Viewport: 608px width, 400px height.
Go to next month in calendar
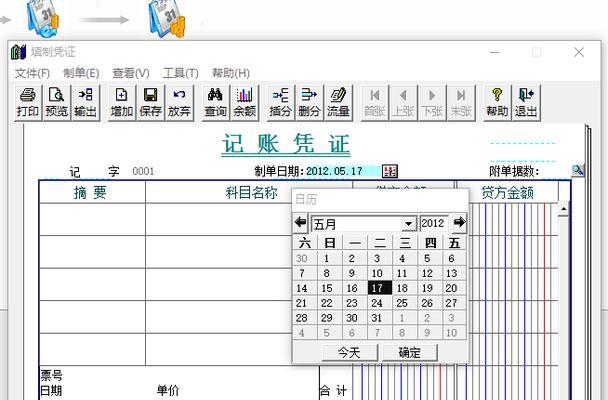coord(459,222)
